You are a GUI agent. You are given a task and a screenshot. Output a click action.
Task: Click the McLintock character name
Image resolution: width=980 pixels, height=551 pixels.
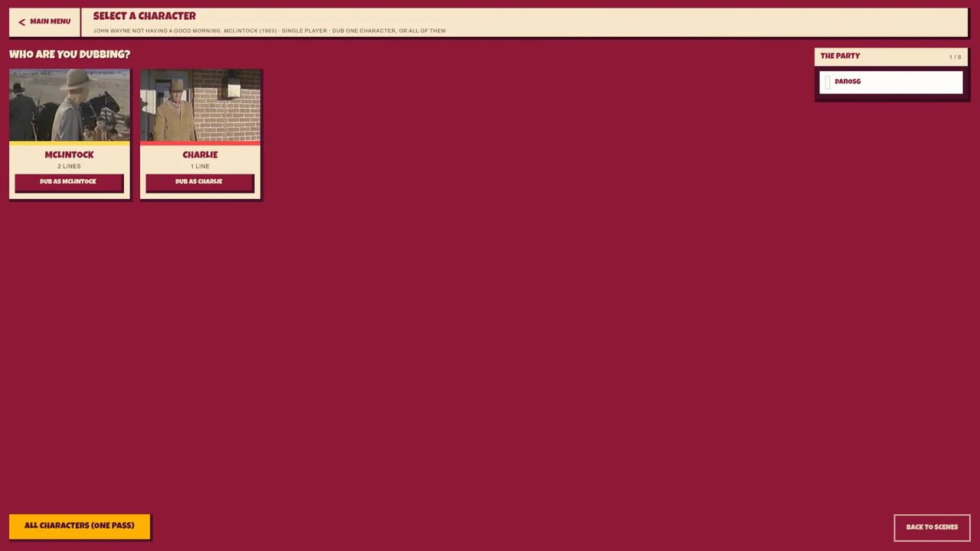[x=69, y=155]
